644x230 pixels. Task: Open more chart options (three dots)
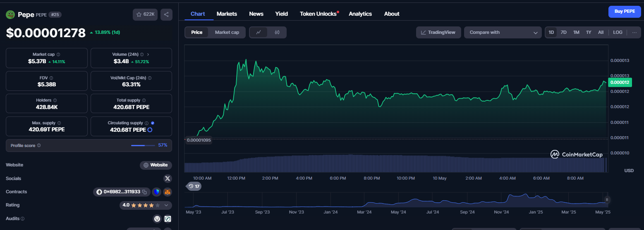(634, 32)
